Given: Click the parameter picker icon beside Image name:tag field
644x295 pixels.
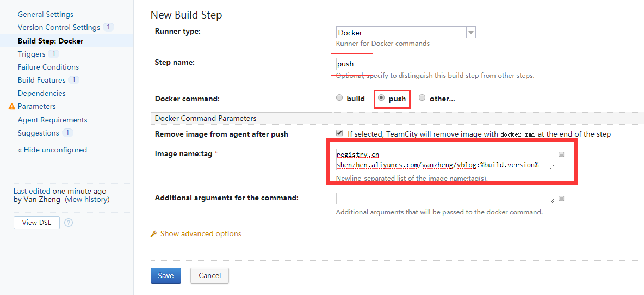Looking at the screenshot, I should (561, 154).
